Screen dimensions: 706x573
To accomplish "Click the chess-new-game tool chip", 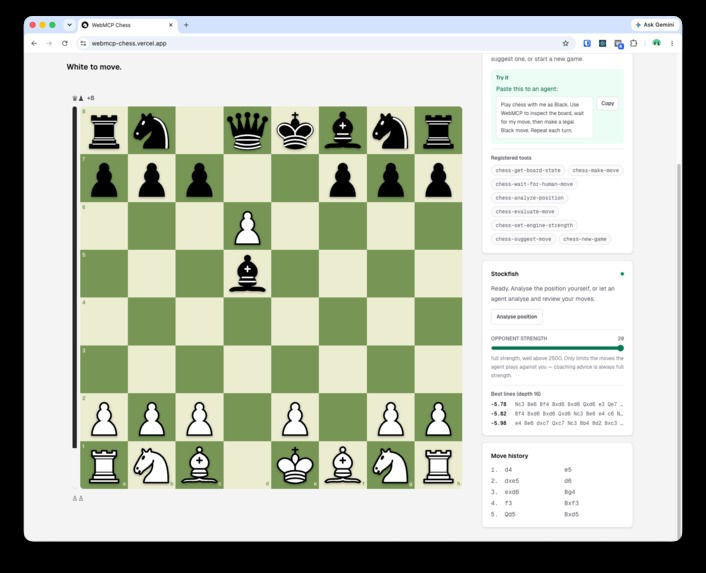I will [584, 239].
